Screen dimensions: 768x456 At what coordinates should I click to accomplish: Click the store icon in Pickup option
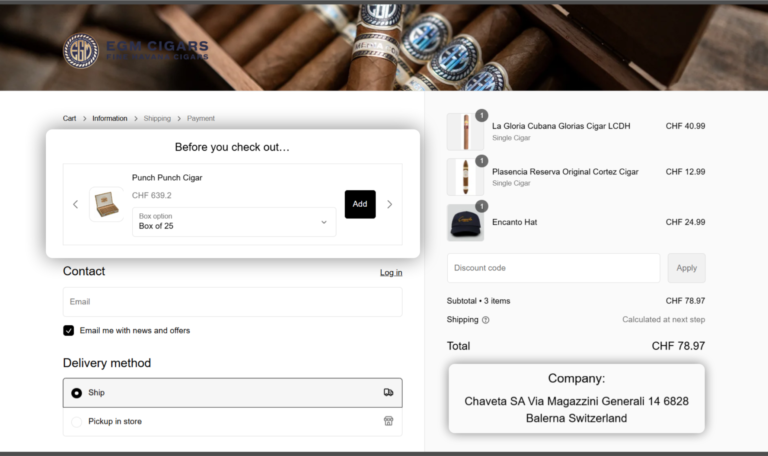tap(388, 421)
